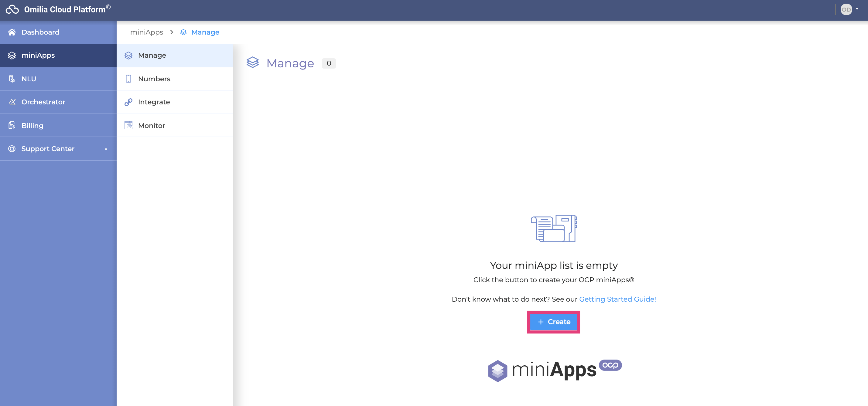The height and width of the screenshot is (406, 868).
Task: Click the Orchestrator icon in sidebar
Action: point(12,102)
